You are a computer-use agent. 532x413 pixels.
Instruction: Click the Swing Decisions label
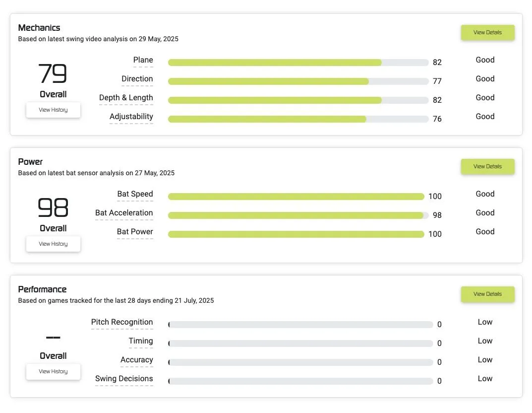pyautogui.click(x=124, y=379)
